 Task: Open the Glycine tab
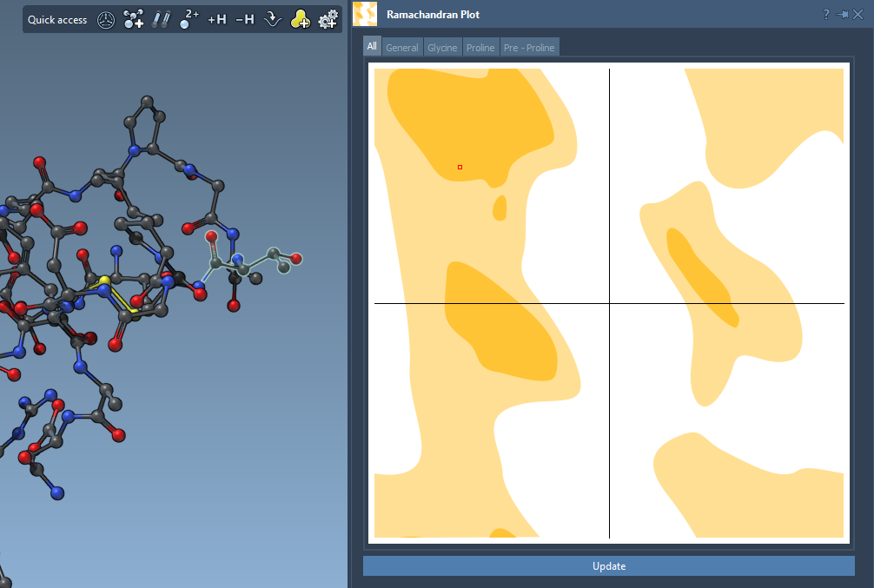pyautogui.click(x=442, y=48)
